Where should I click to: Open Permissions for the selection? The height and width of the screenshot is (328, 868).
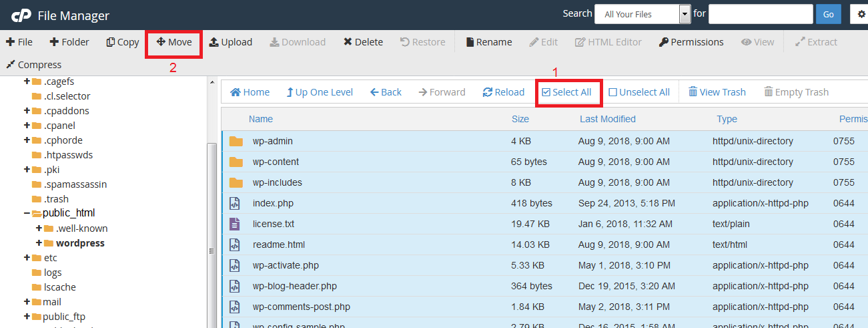(x=691, y=42)
